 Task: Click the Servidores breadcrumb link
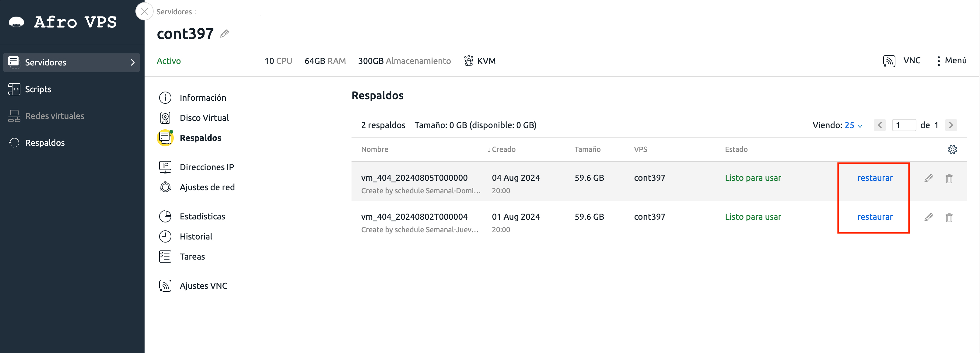[174, 12]
